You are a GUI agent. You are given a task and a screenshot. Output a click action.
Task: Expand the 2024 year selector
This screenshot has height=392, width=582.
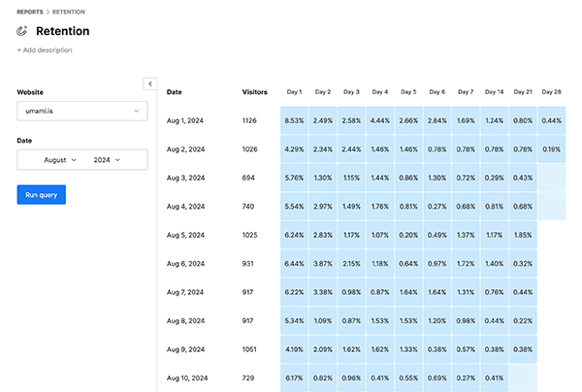point(107,159)
